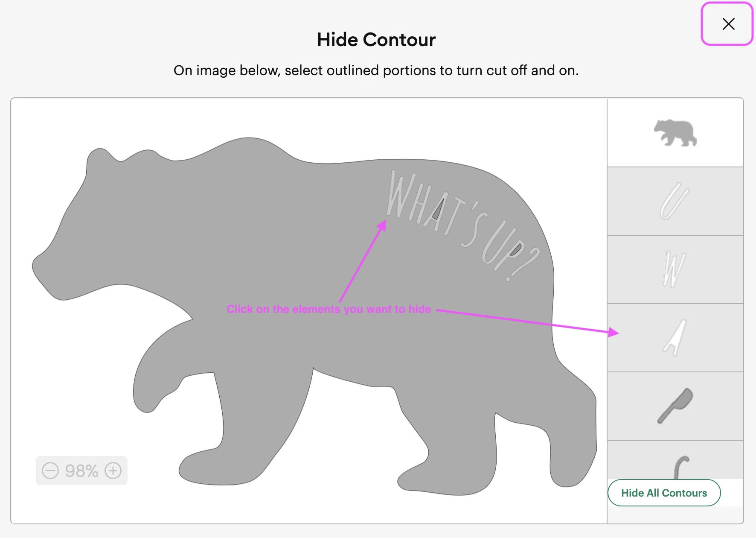Viewport: 756px width, 538px height.
Task: Hide the apostrophe in WHAT'S
Action: pos(475,206)
